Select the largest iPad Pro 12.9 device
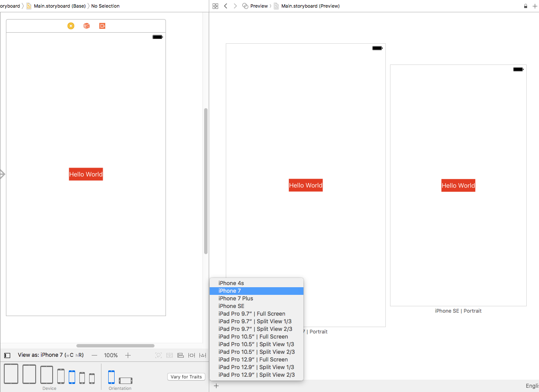The width and height of the screenshot is (539, 392). click(x=11, y=374)
